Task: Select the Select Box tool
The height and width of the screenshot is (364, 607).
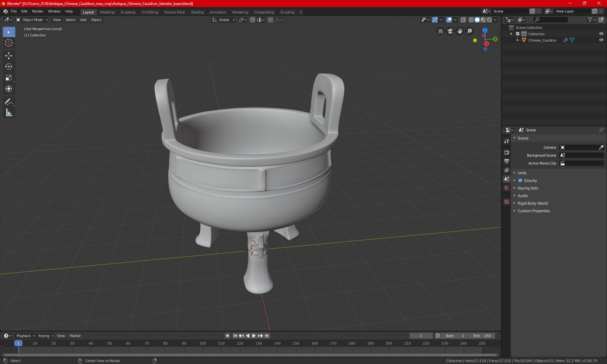Action: (9, 32)
